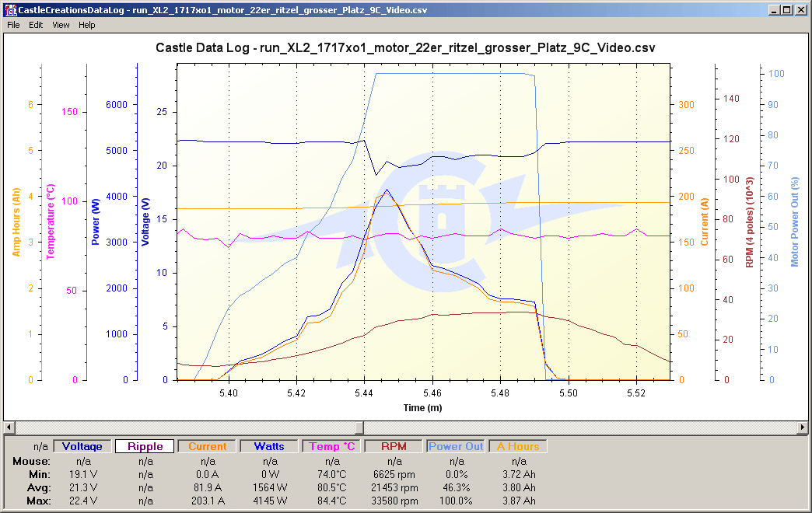Click the average amp hours value '3.80 Ah'
Screen dimensions: 812x513
(x=519, y=487)
